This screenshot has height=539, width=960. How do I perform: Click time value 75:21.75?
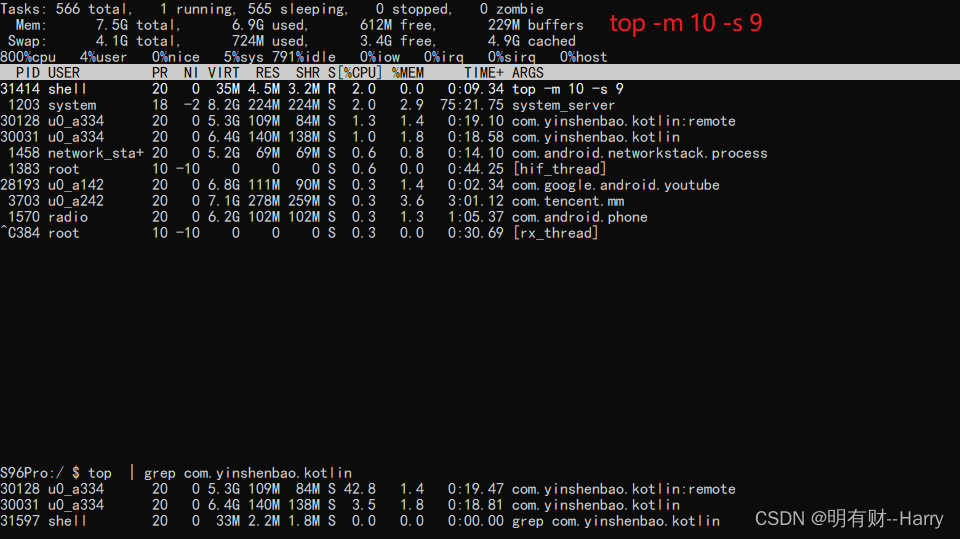(x=471, y=105)
